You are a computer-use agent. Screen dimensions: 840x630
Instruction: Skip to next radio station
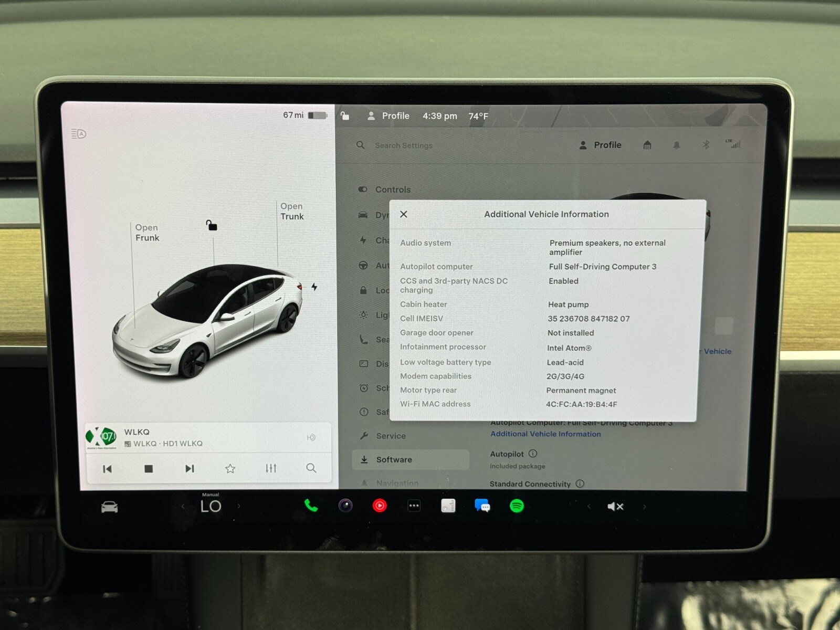[190, 468]
